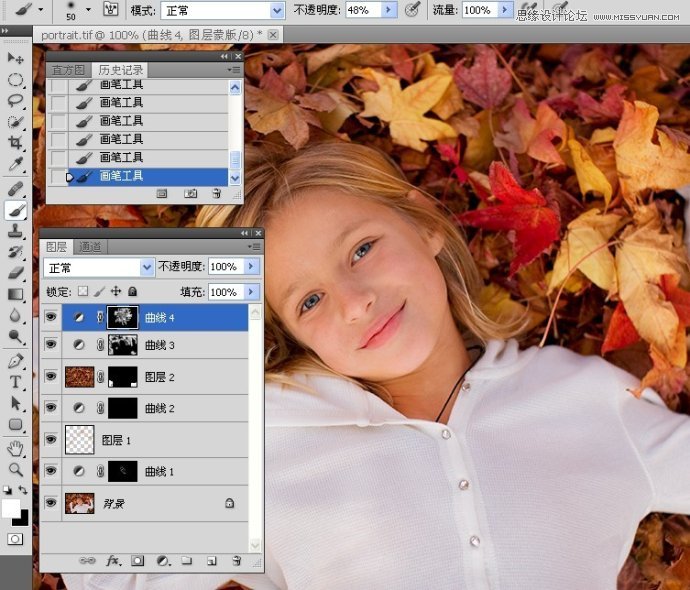Create a new snapshot in History panel
The width and height of the screenshot is (690, 590).
point(191,193)
